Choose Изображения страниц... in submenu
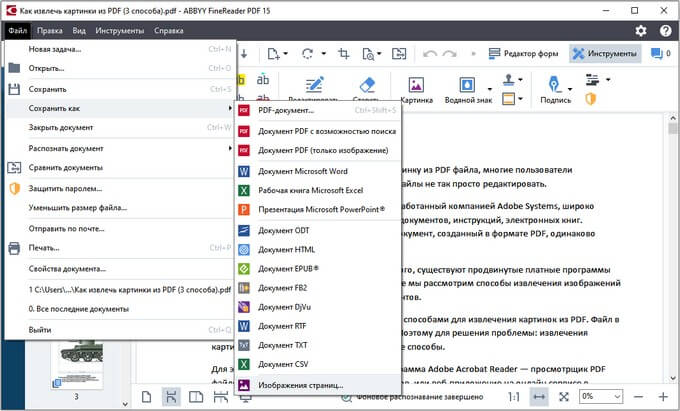Viewport: 680px width, 411px height. (x=300, y=384)
